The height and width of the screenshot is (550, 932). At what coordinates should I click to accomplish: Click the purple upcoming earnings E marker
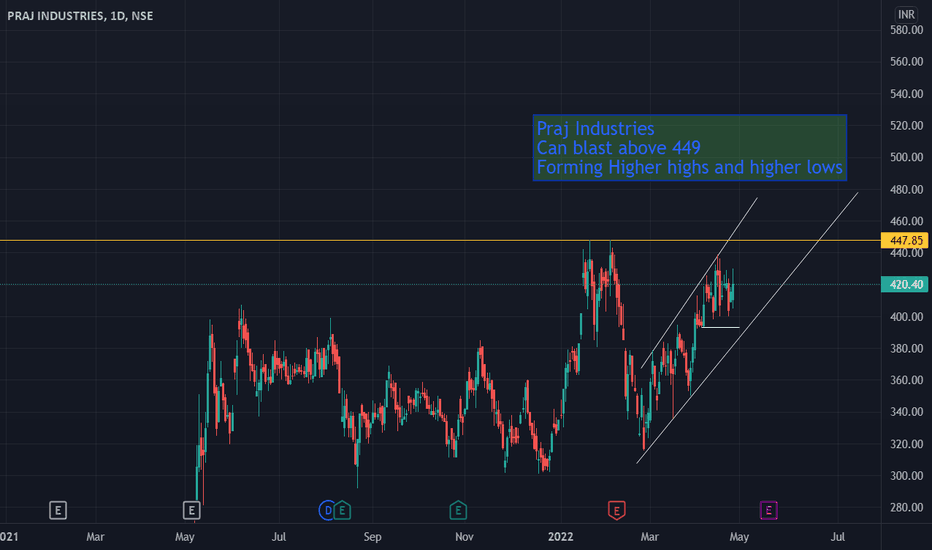coord(769,510)
